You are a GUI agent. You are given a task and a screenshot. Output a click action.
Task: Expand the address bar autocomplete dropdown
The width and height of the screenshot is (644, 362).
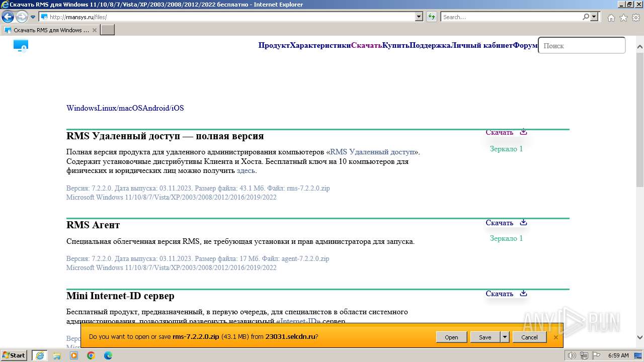click(x=419, y=17)
